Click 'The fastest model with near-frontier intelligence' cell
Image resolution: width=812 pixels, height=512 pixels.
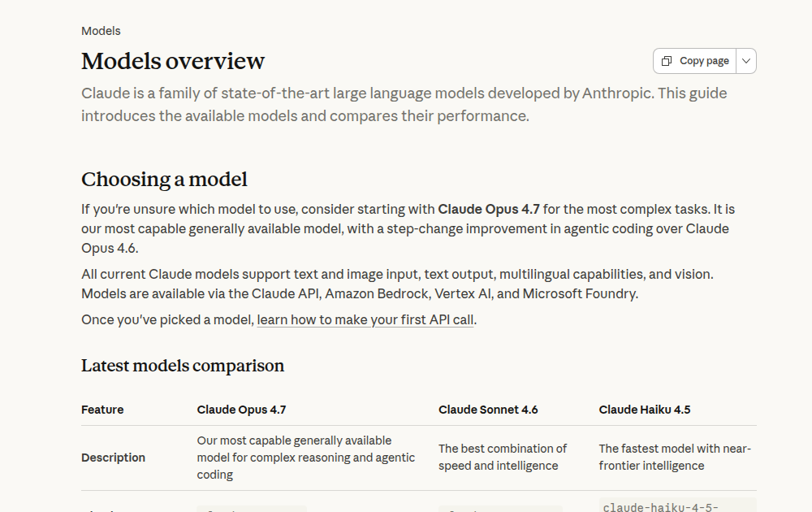coord(676,457)
